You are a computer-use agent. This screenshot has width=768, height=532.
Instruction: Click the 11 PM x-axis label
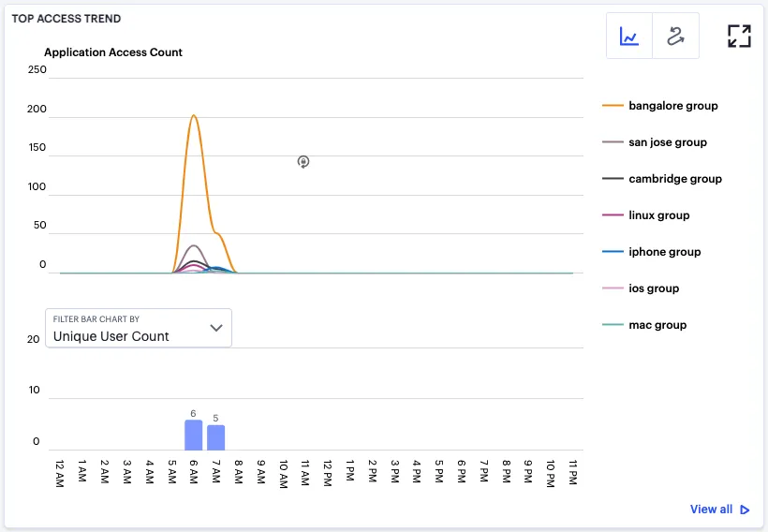tap(572, 473)
